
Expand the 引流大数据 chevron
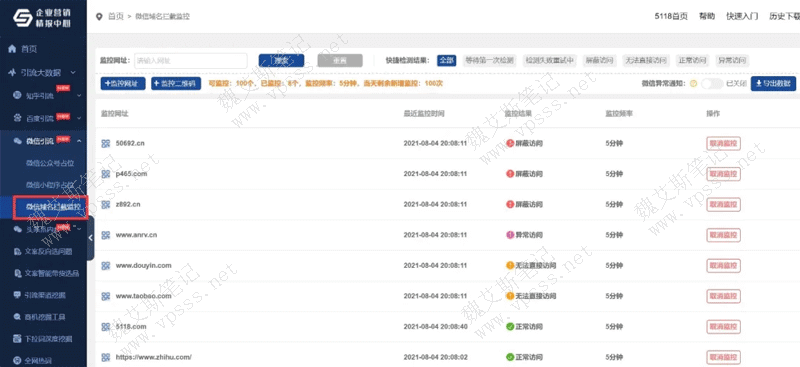tap(73, 73)
